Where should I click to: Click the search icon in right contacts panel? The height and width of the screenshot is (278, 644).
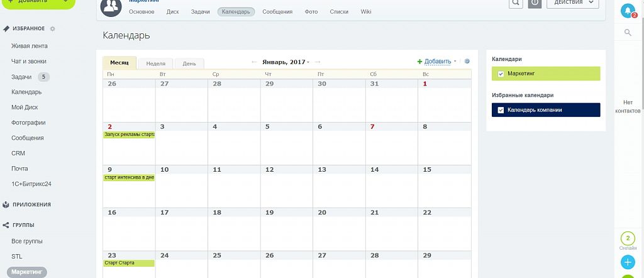[628, 32]
